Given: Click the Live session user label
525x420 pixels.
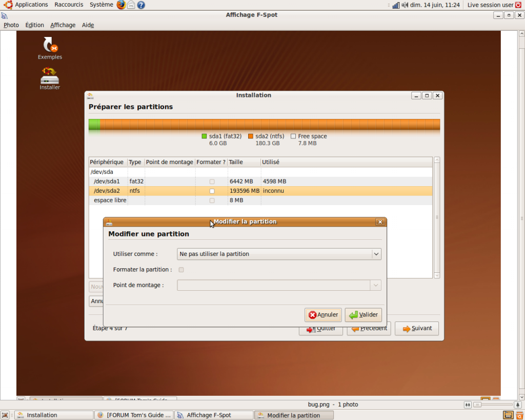Looking at the screenshot, I should (x=490, y=5).
